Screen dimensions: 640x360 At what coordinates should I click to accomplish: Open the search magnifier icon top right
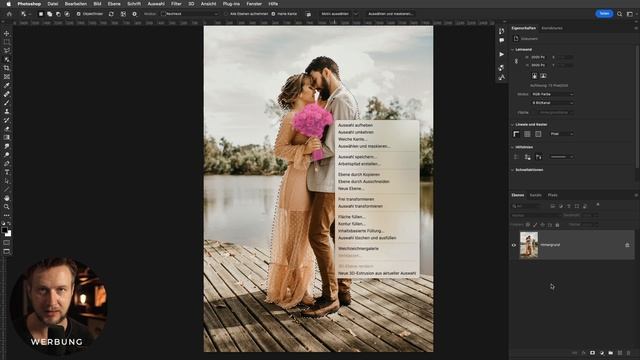click(x=620, y=14)
